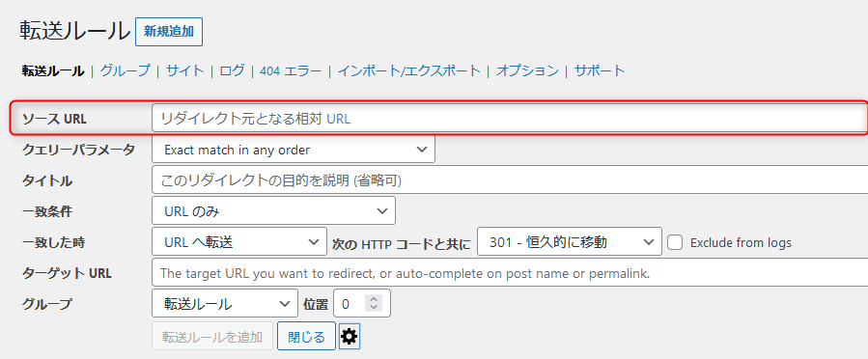The height and width of the screenshot is (359, 868).
Task: Click the 転送ルールを追加 button
Action: coord(212,336)
